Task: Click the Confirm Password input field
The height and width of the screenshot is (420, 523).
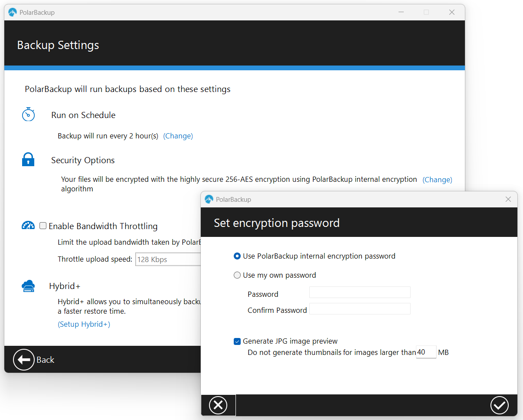Action: coord(360,309)
